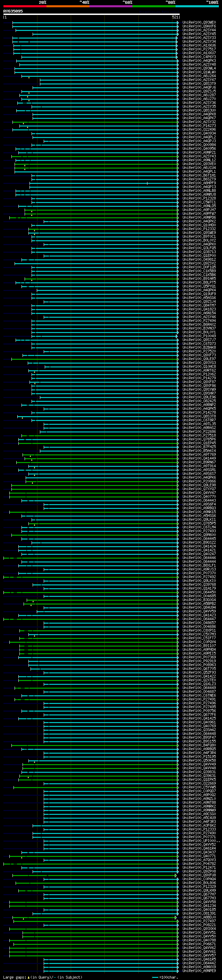Screen dimensions: 222x980
Task: Select hit UniRef100_Q9SWE9
Action: click(x=199, y=233)
